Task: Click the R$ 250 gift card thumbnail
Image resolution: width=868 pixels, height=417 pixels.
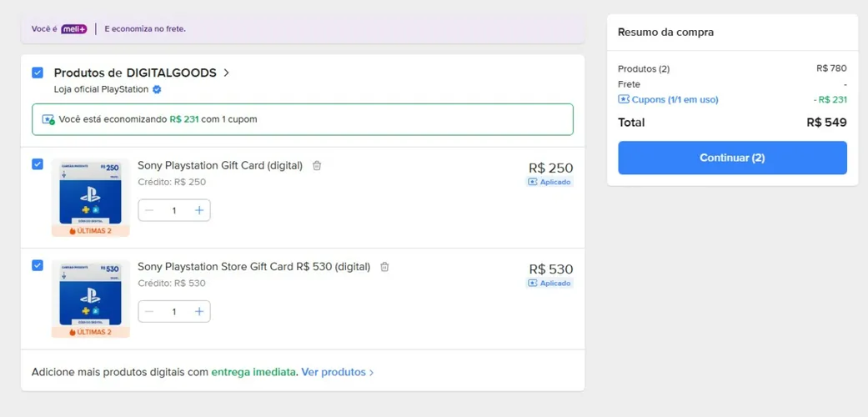Action: (x=91, y=198)
